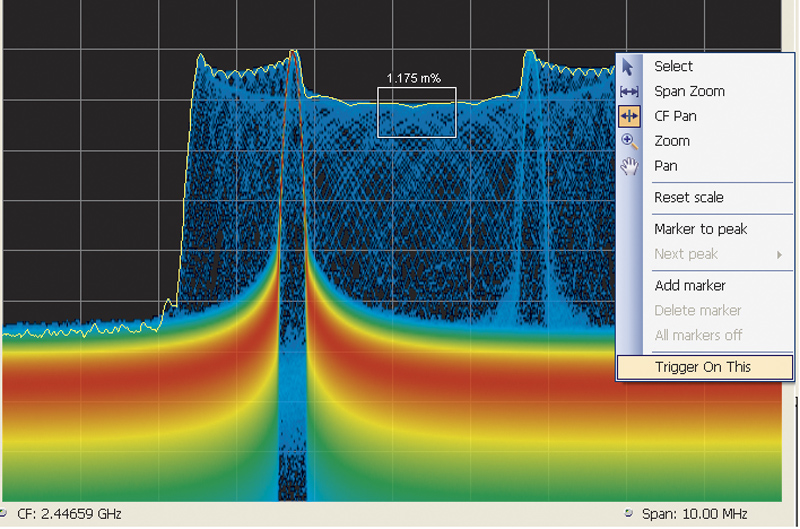800x529 pixels.
Task: Expand the Next peak submenu arrow
Action: (778, 255)
